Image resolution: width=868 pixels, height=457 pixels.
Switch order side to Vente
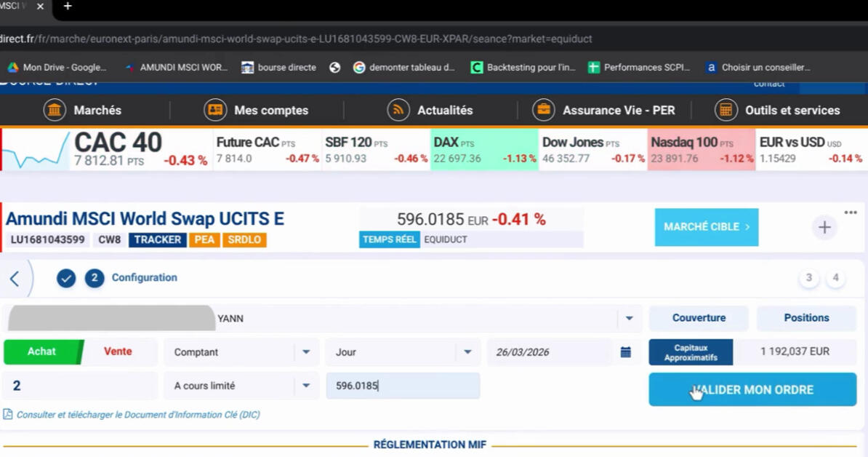click(118, 351)
